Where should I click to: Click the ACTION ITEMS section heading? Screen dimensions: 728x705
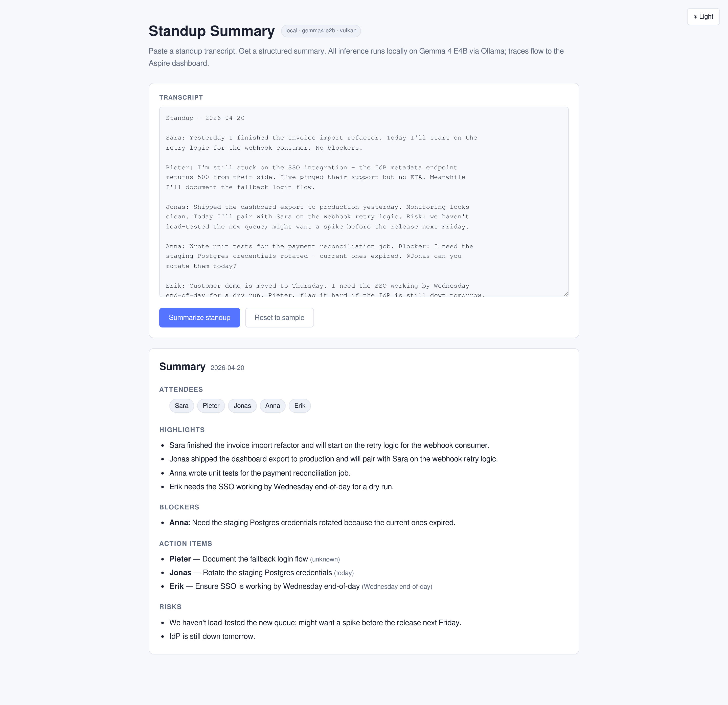click(x=185, y=543)
